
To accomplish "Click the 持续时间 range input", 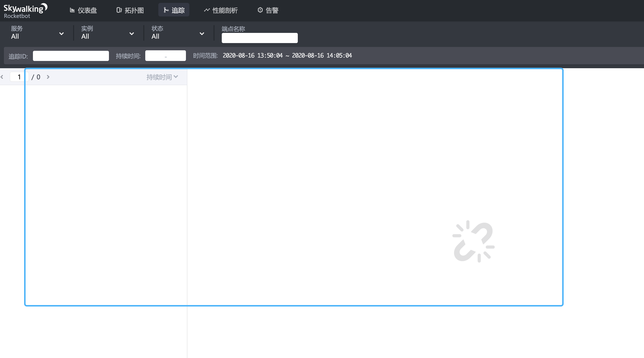I will coord(165,56).
